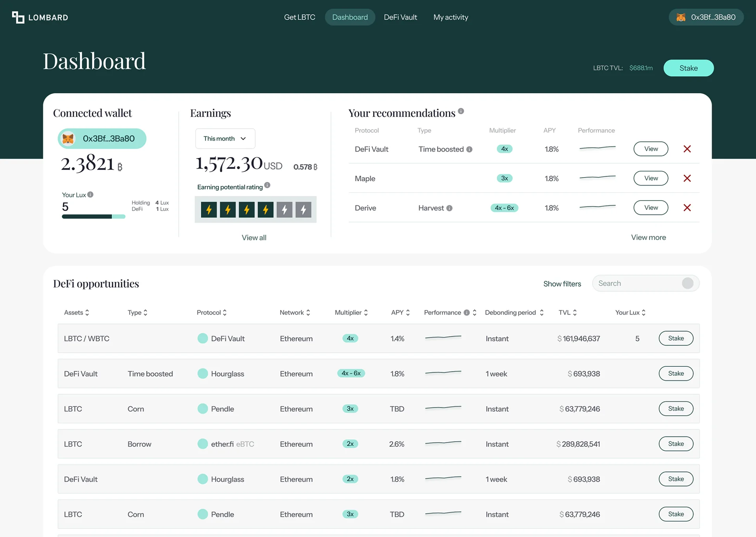756x537 pixels.
Task: Click View all under Earnings
Action: 254,237
